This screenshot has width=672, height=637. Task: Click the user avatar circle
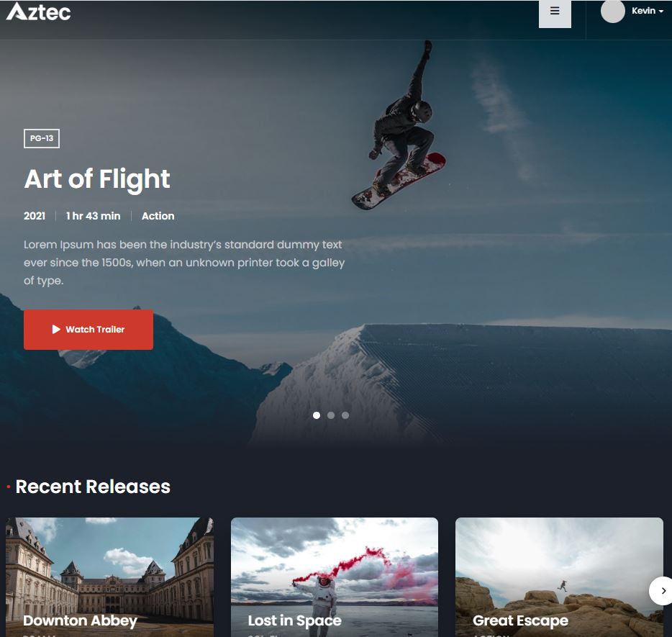(x=612, y=11)
